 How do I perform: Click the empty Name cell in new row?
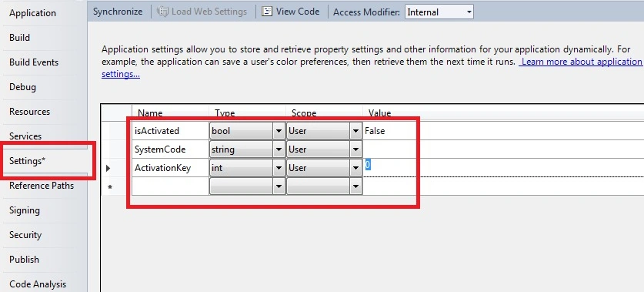(170, 186)
